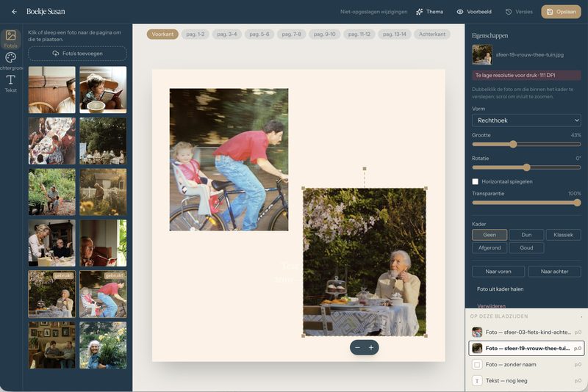
Task: Click the selected photo thumbnail in Eigenschappen
Action: tap(482, 54)
